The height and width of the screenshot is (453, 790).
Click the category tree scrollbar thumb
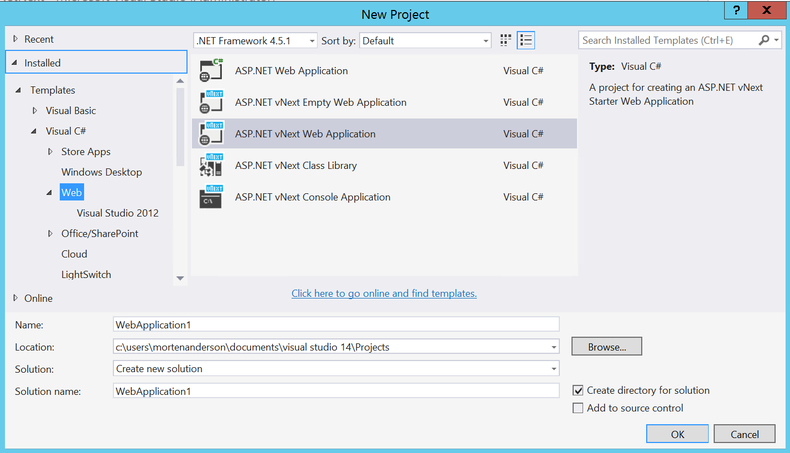tap(180, 127)
